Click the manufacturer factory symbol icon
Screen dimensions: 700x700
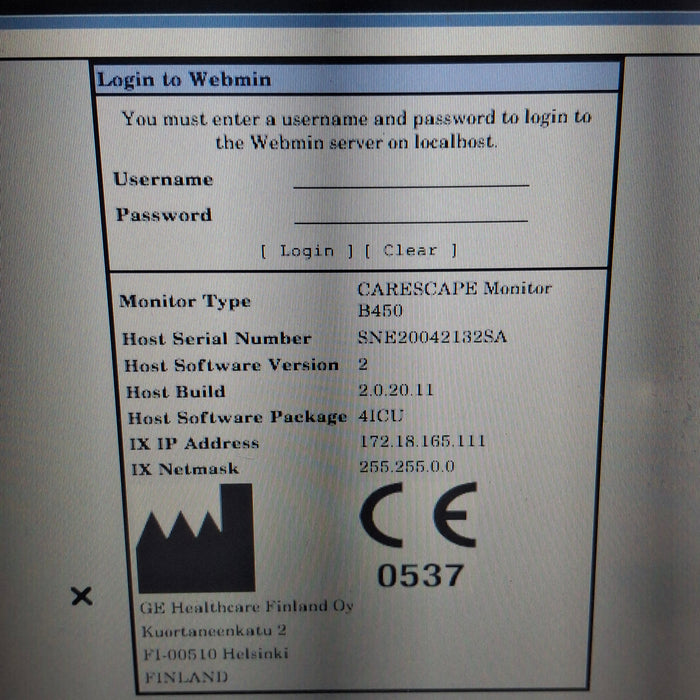196,538
